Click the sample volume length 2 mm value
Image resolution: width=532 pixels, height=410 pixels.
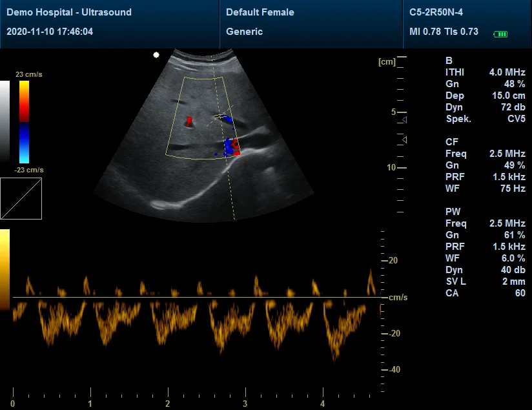(x=514, y=282)
